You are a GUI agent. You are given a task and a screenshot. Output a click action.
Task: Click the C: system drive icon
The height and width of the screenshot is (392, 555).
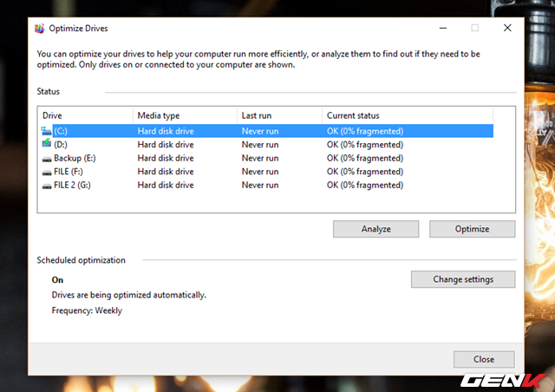click(46, 131)
